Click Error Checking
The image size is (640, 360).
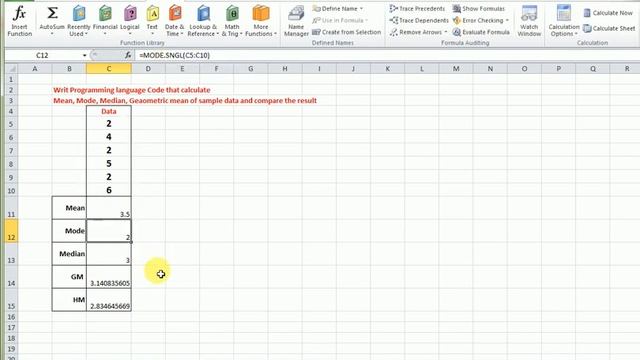478,20
